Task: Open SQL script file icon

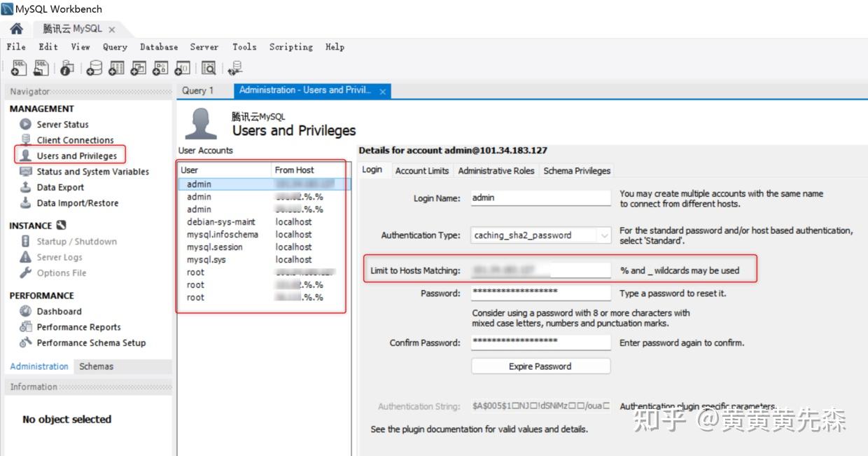Action: coord(41,68)
